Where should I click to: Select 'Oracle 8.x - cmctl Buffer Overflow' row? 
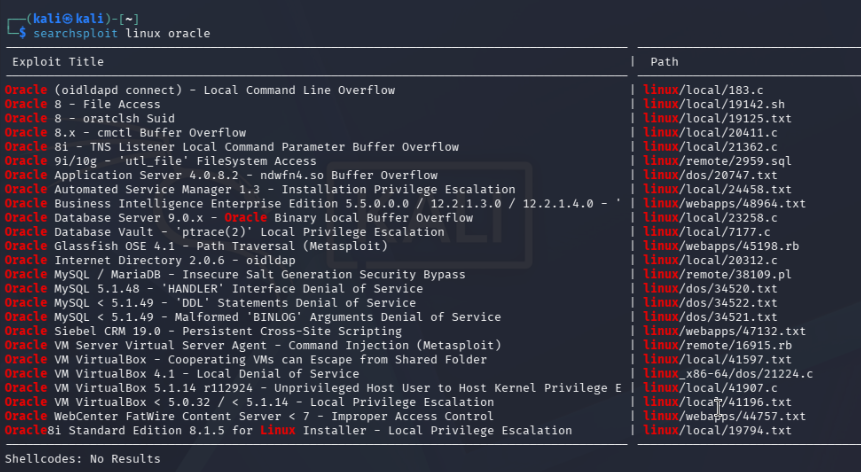[125, 133]
